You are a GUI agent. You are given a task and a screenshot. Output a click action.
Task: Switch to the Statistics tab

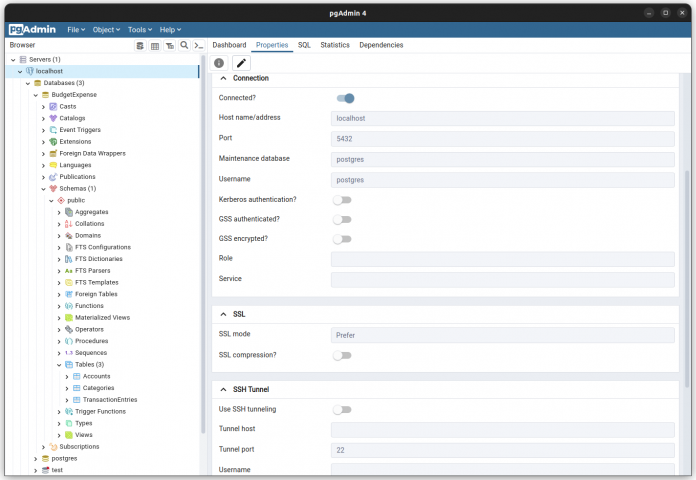coord(335,45)
